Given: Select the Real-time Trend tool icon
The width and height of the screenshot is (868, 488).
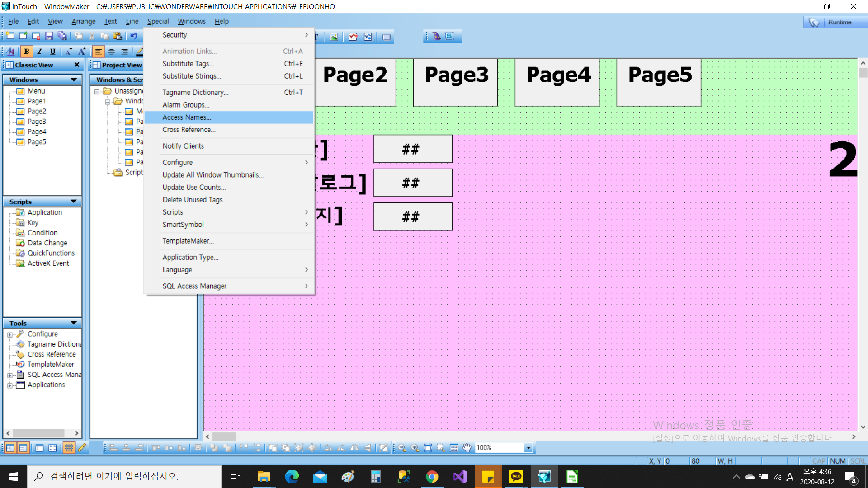Looking at the screenshot, I should 353,37.
